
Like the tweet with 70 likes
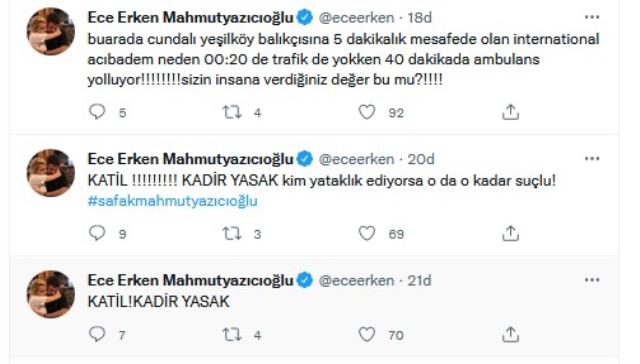point(367,335)
